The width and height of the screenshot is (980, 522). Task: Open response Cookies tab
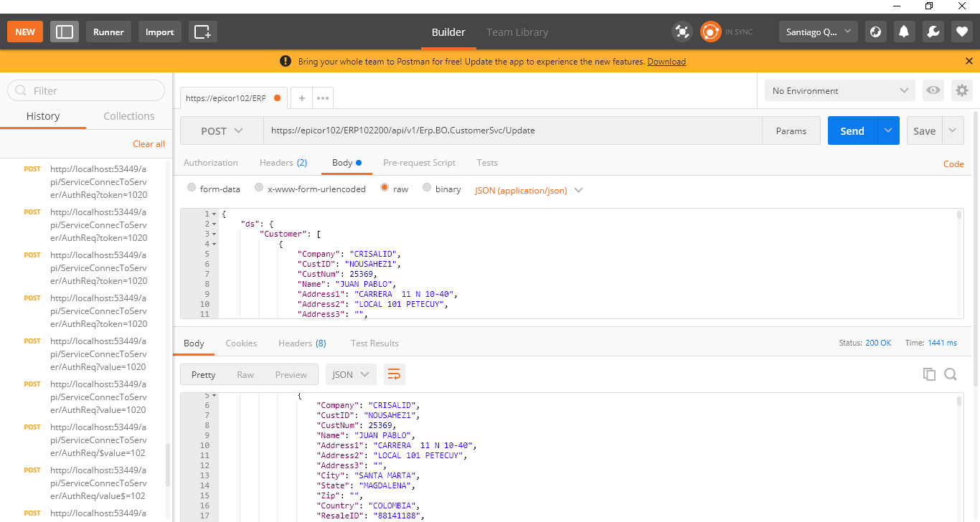241,343
